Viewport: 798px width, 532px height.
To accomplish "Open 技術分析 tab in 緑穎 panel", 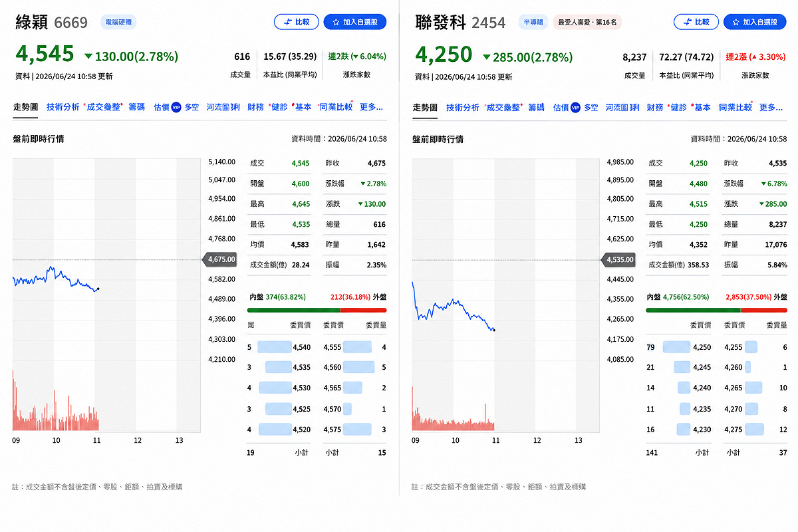I will click(63, 107).
